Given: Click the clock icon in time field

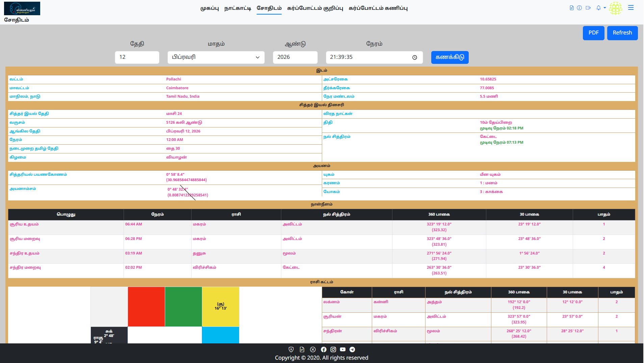Looking at the screenshot, I should click(415, 57).
